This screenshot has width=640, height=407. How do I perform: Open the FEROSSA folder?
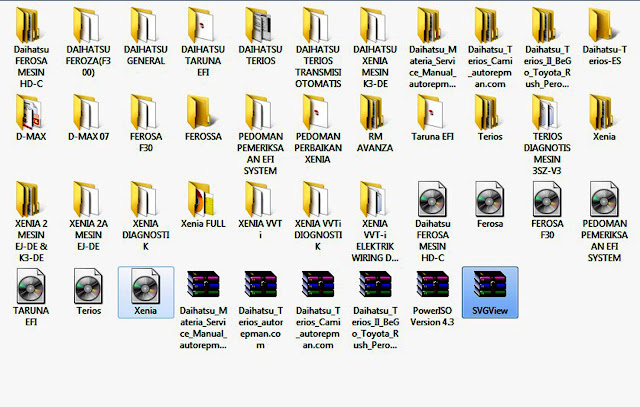tap(203, 118)
